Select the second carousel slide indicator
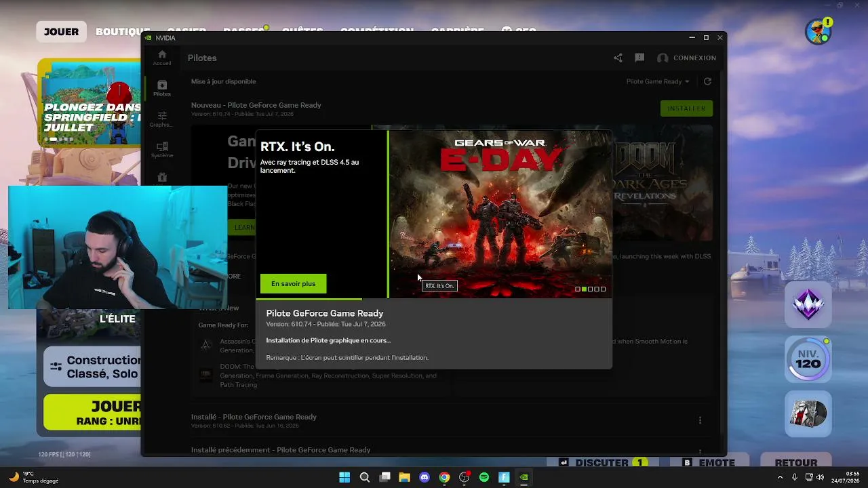 (584, 289)
